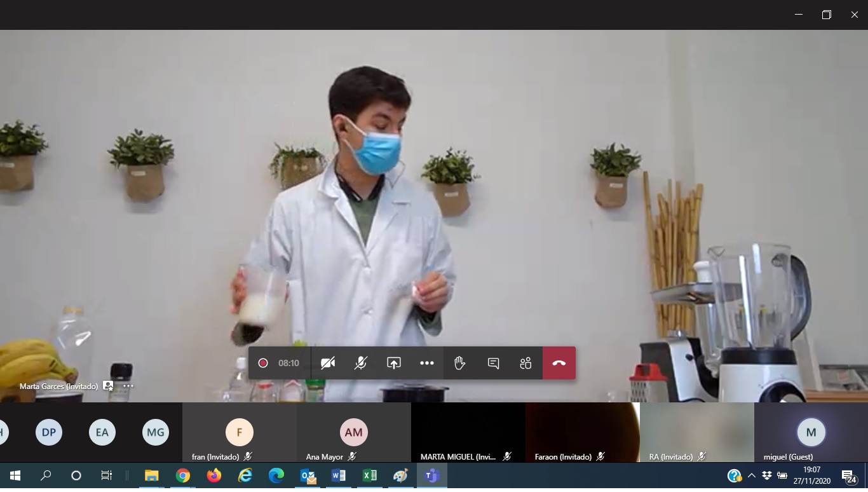Raise your hand in the meeting

point(459,363)
